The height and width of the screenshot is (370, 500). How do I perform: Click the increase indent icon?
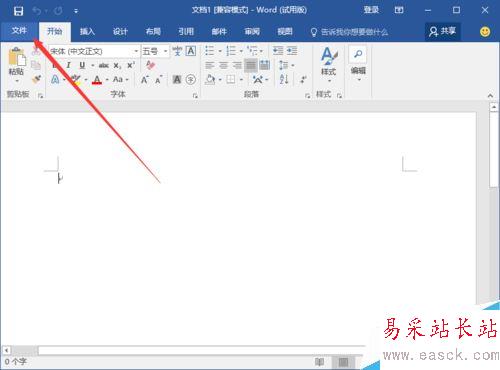click(x=292, y=51)
